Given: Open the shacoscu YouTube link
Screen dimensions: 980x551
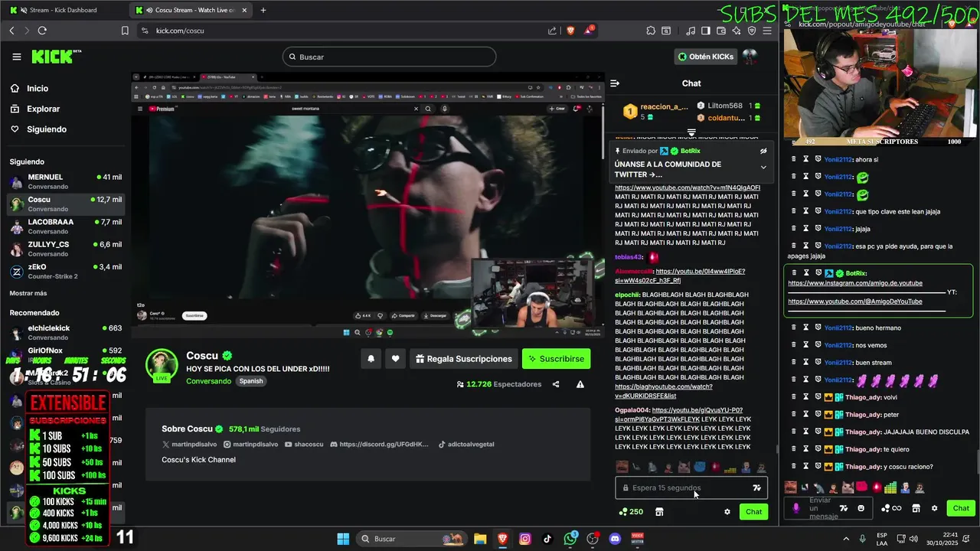Looking at the screenshot, I should coord(305,445).
